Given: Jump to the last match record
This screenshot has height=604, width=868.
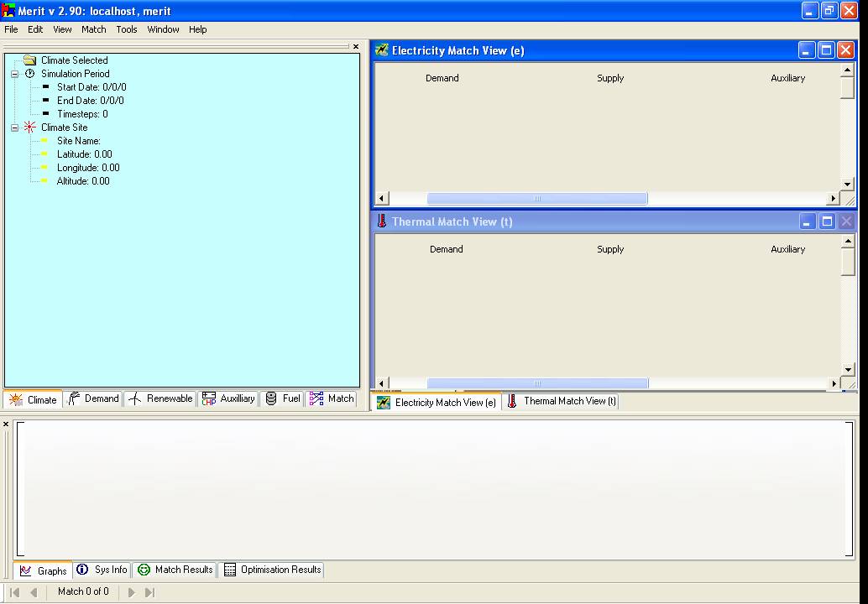Looking at the screenshot, I should (149, 592).
